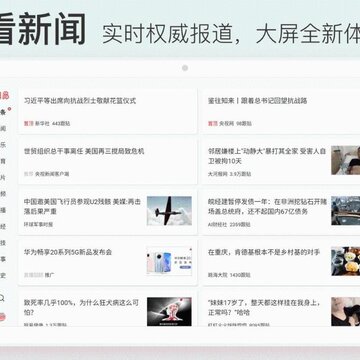Click the 大河报网 source label
This screenshot has height=360, width=360.
point(217,174)
